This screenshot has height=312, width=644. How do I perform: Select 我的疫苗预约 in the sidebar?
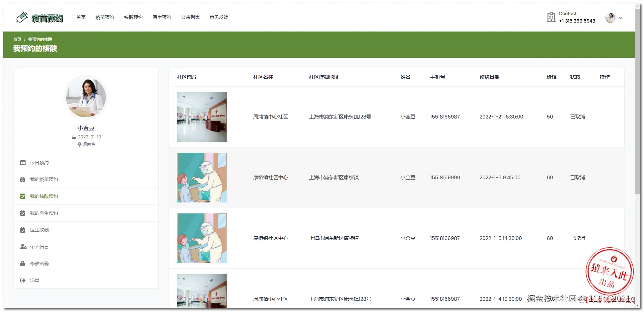(x=86, y=180)
